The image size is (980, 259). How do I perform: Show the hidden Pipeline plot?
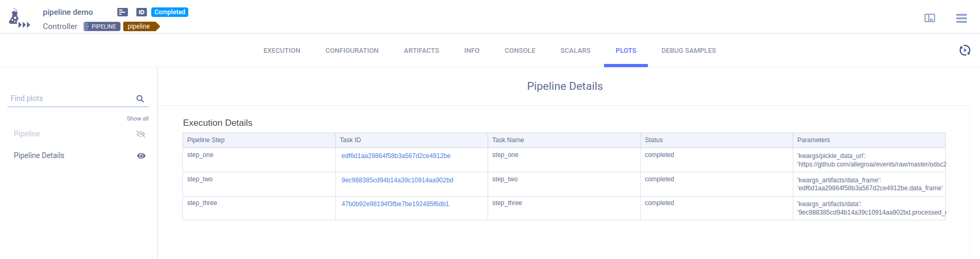141,134
